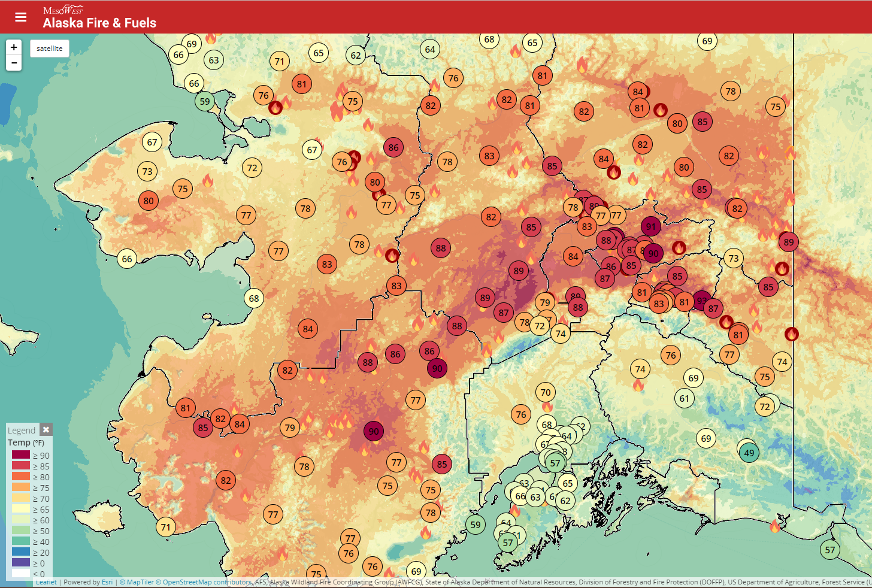Open the Leaflet attribution link

(47, 581)
